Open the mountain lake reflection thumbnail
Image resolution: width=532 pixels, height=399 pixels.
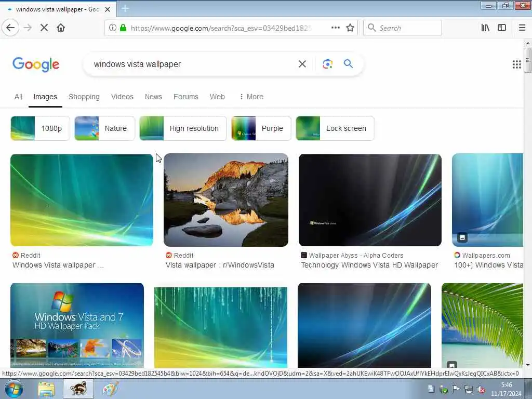click(226, 200)
